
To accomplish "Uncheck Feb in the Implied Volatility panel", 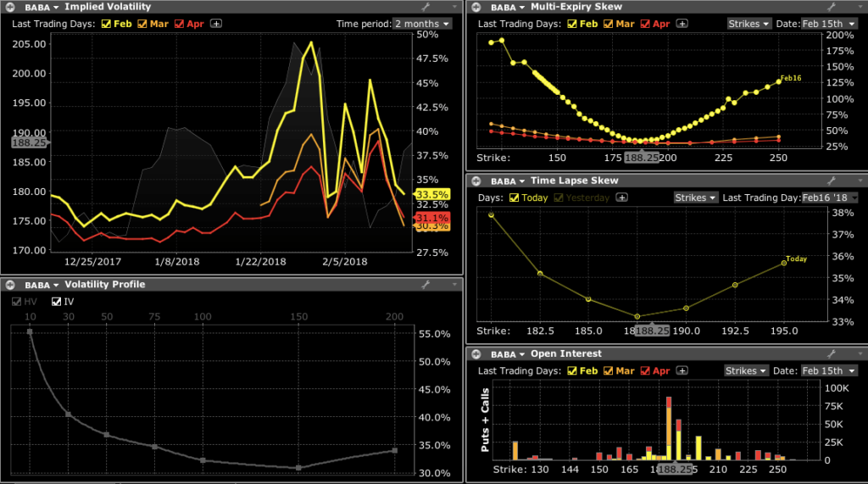I will [x=107, y=24].
